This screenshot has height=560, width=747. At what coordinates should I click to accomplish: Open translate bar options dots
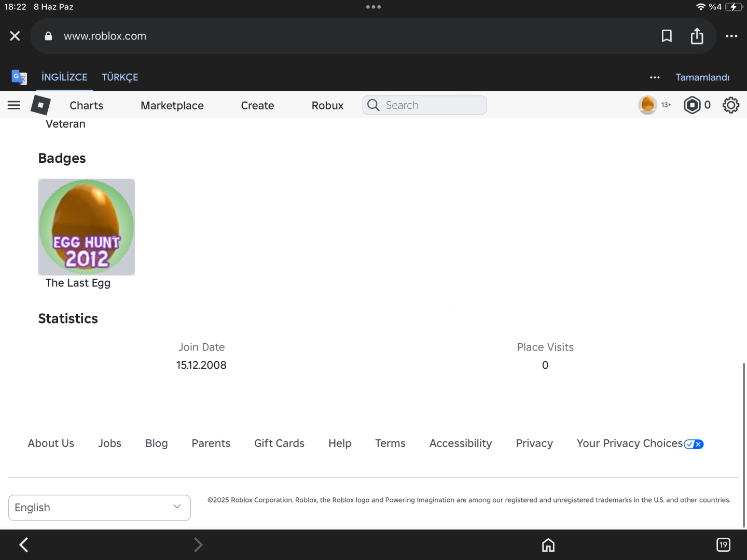tap(655, 77)
